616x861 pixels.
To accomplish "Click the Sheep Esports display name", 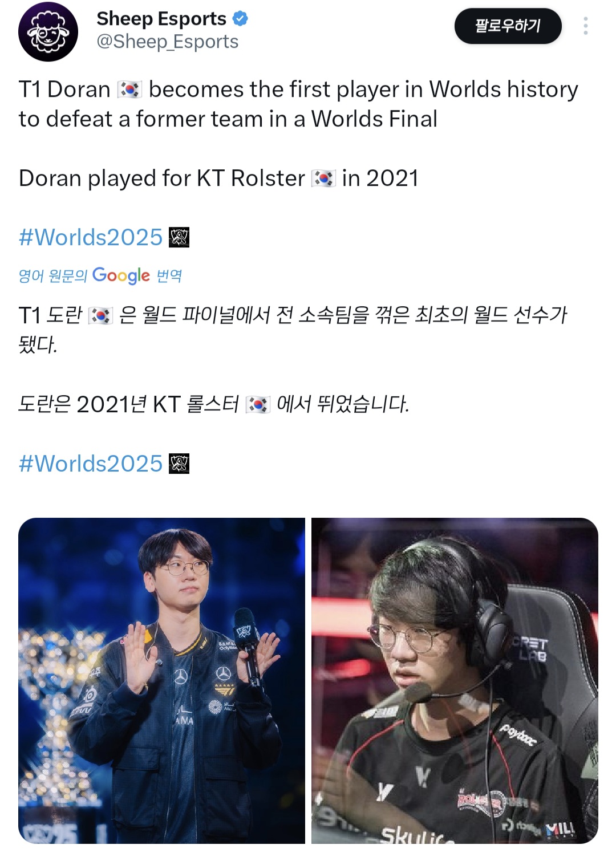I will click(161, 18).
